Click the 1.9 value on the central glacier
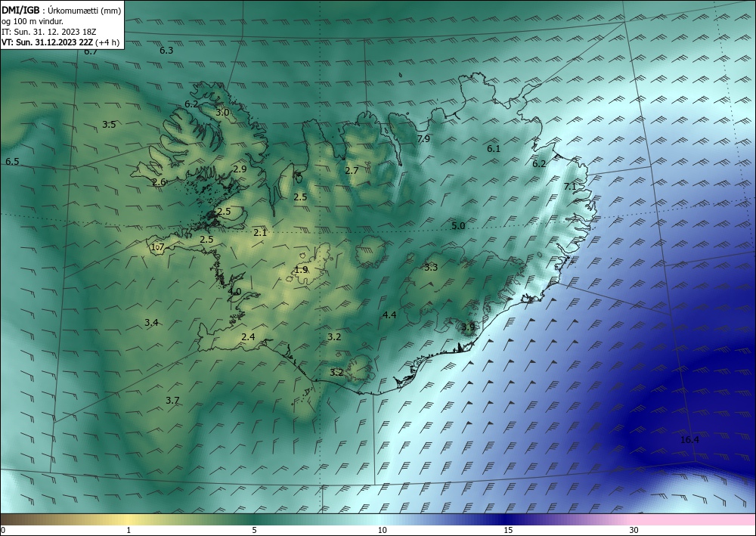The width and height of the screenshot is (756, 536). 302,269
